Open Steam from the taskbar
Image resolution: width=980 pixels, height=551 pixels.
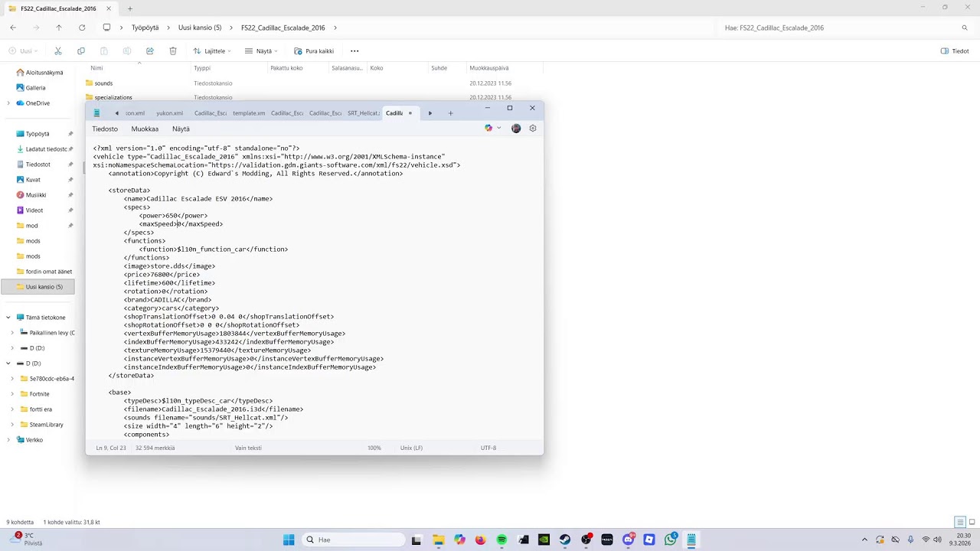coord(565,540)
